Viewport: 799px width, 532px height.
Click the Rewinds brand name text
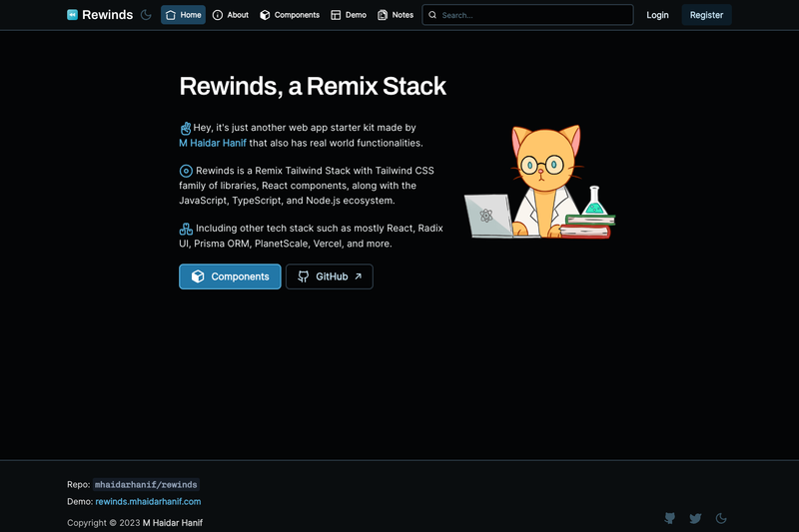[x=108, y=15]
